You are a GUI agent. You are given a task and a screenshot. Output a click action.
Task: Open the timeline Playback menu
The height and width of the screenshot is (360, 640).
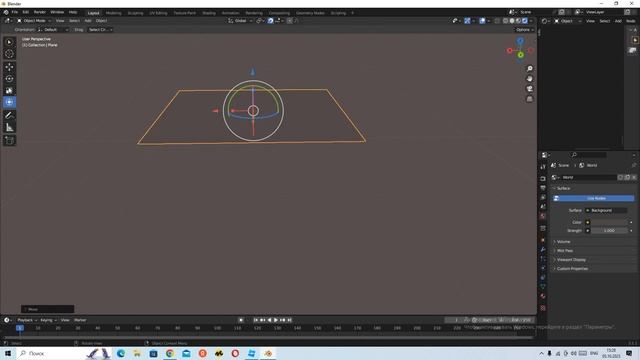[27, 320]
